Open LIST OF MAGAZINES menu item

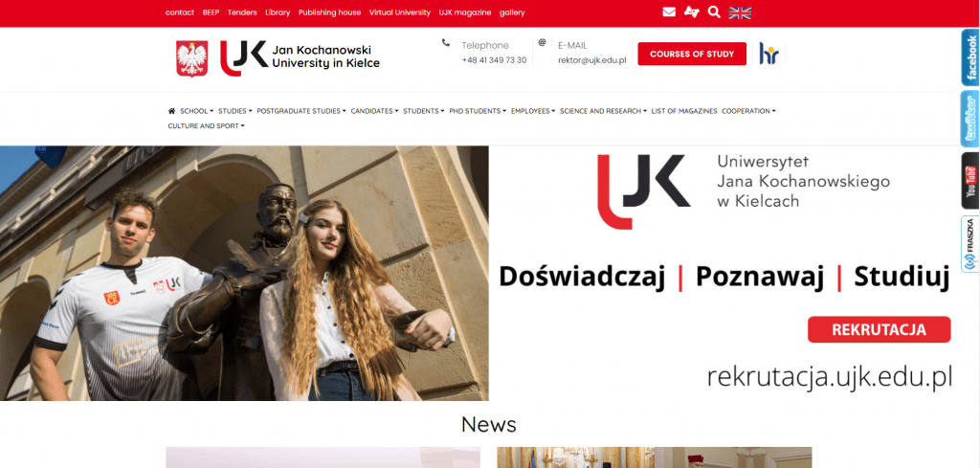point(683,111)
